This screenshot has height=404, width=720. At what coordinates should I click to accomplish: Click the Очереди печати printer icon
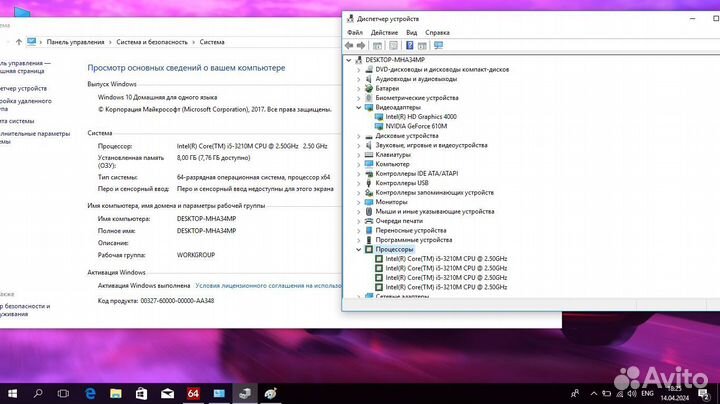click(x=369, y=221)
